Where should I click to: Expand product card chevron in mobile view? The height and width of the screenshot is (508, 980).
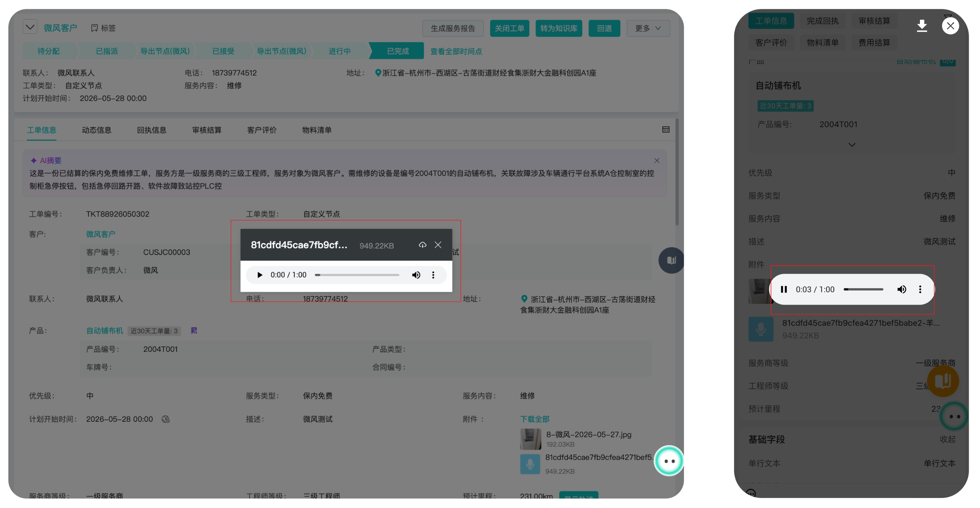(x=852, y=145)
